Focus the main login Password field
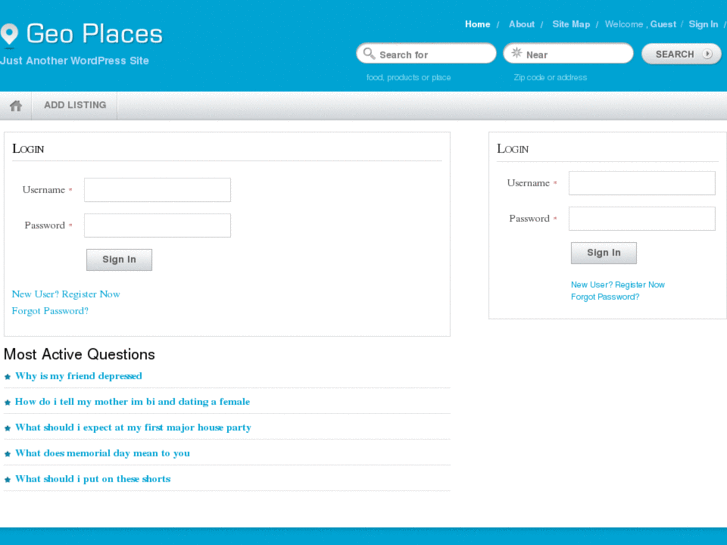This screenshot has height=545, width=727. [157, 225]
